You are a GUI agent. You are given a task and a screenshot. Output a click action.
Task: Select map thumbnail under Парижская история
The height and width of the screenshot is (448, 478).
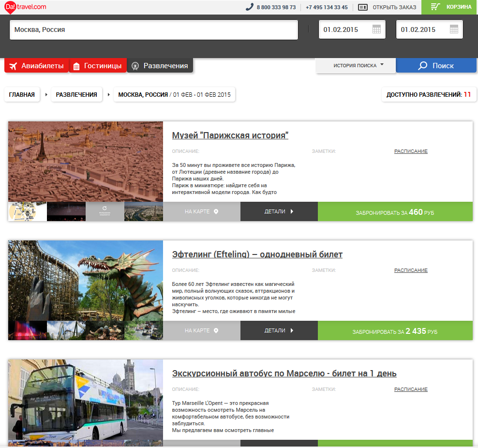coord(28,211)
